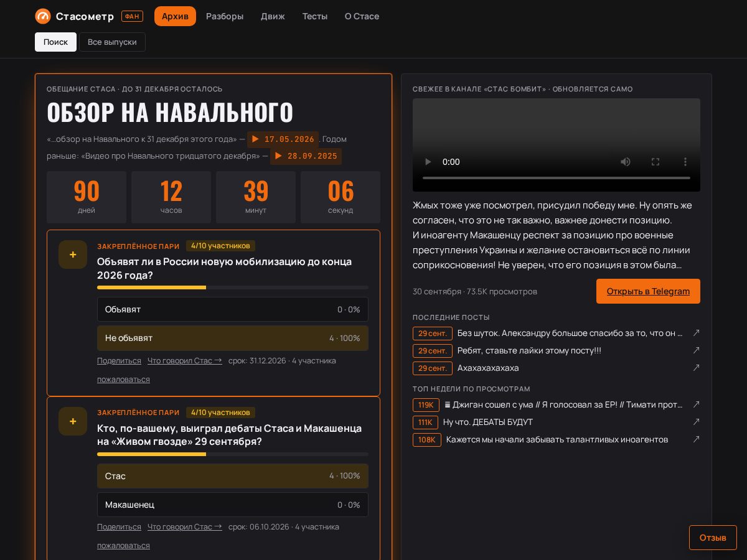Viewport: 747px width, 560px height.
Task: Click the ОБЗОР НА НАВАЛЬНОГО heading
Action: pyautogui.click(x=170, y=113)
